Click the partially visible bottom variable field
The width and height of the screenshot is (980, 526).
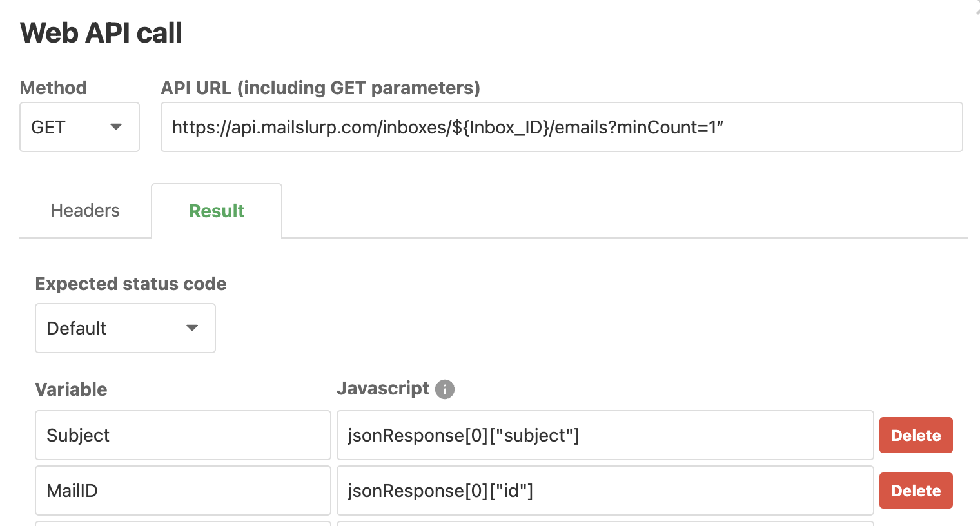(x=182, y=523)
